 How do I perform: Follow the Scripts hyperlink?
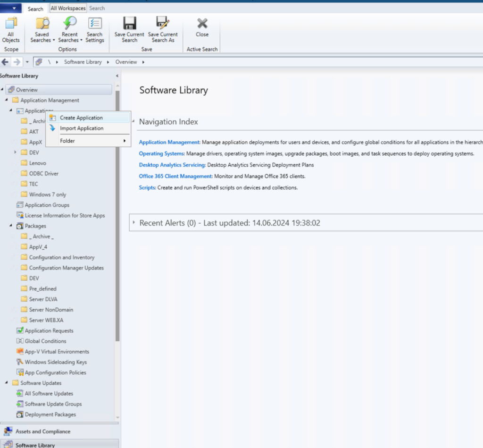[147, 187]
